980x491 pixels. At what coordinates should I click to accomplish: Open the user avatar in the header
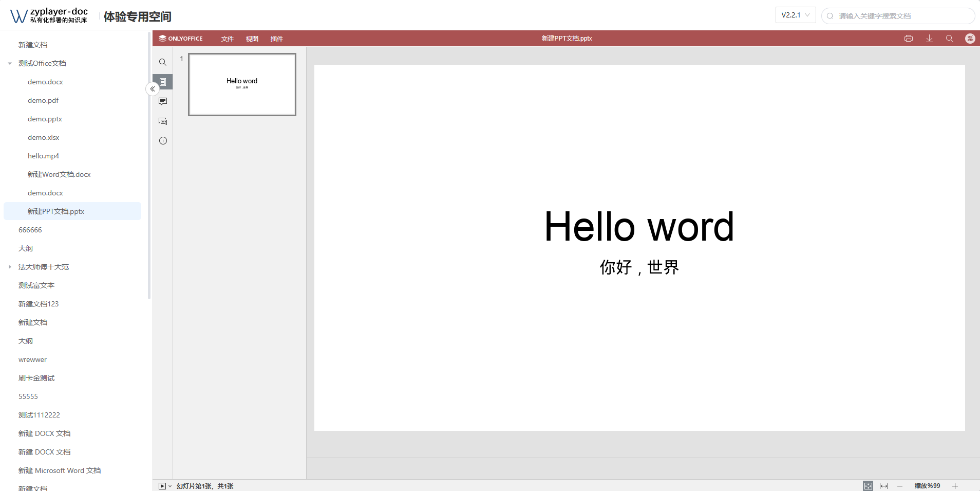click(970, 39)
